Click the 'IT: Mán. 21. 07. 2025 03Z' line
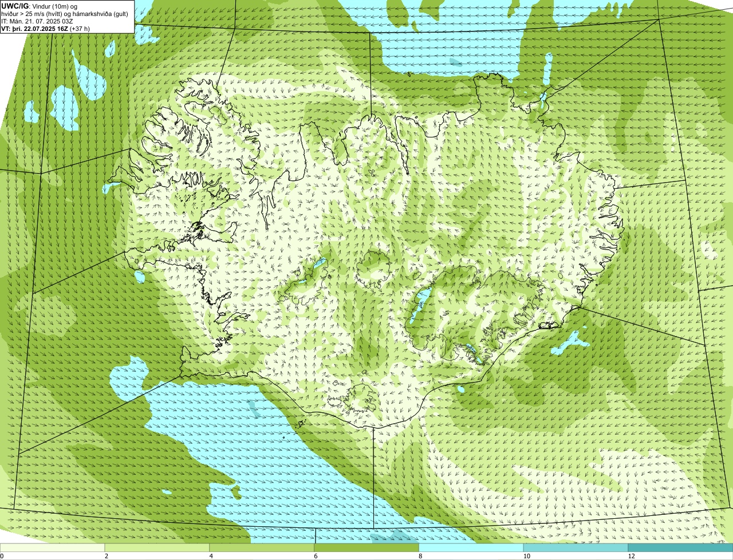This screenshot has height=560, width=733. click(x=37, y=21)
